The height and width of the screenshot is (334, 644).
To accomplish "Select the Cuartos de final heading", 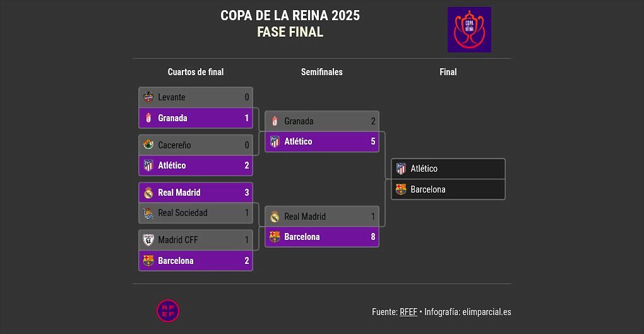I will (x=196, y=72).
